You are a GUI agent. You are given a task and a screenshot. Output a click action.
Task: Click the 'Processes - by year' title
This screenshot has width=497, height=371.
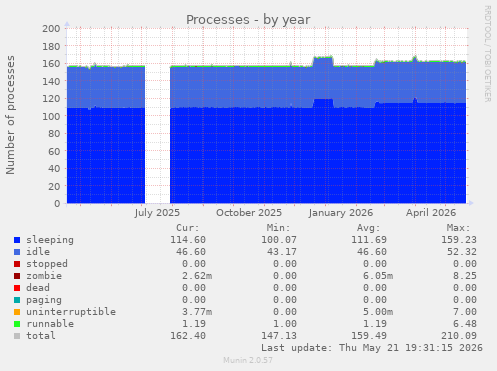(x=248, y=20)
